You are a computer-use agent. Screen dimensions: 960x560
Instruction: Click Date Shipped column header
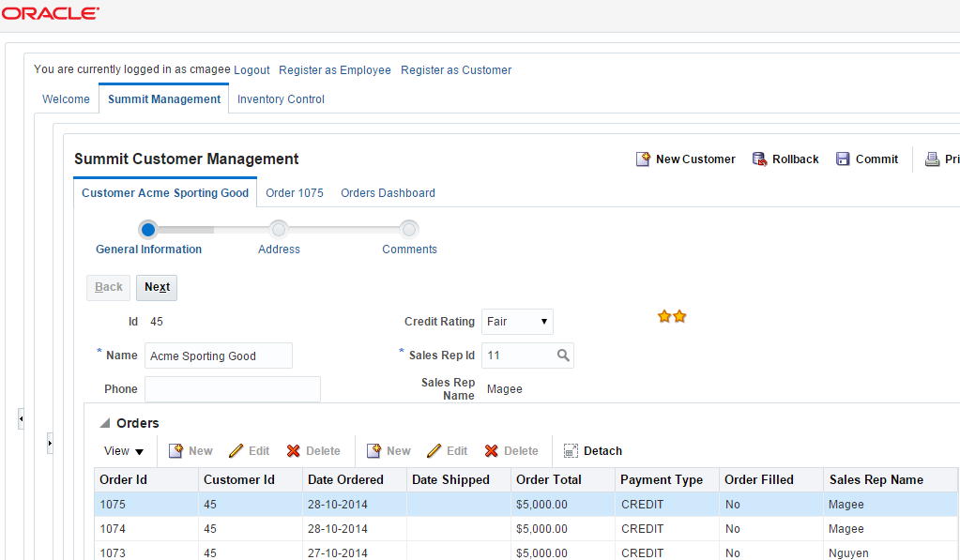point(459,480)
